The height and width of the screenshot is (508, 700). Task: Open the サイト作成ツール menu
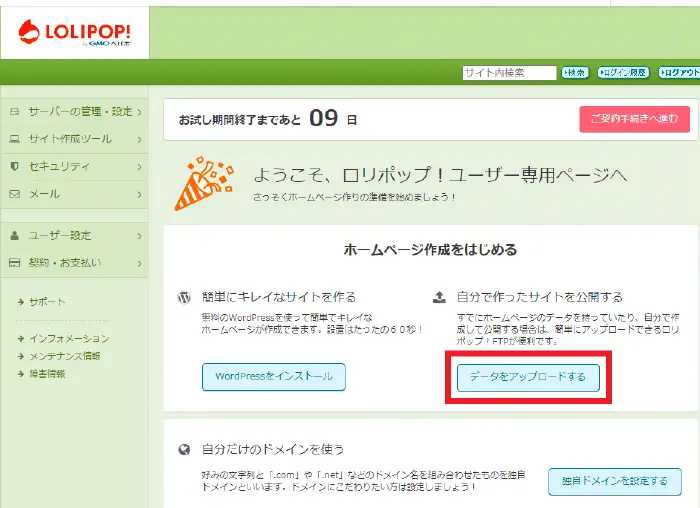tap(75, 139)
